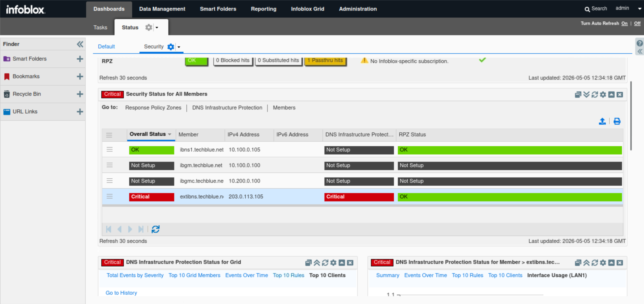The width and height of the screenshot is (644, 304).
Task: Collapse the DNS Infrastructure Protection for Grid widget chevron
Action: pyautogui.click(x=317, y=262)
